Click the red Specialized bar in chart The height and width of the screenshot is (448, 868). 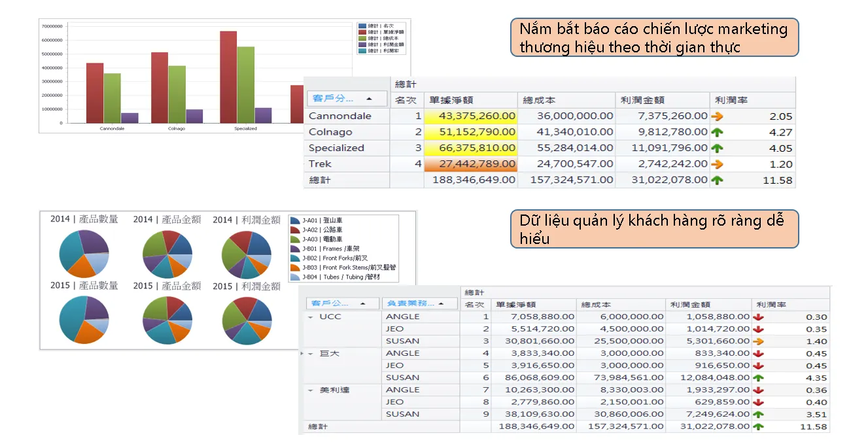point(228,77)
